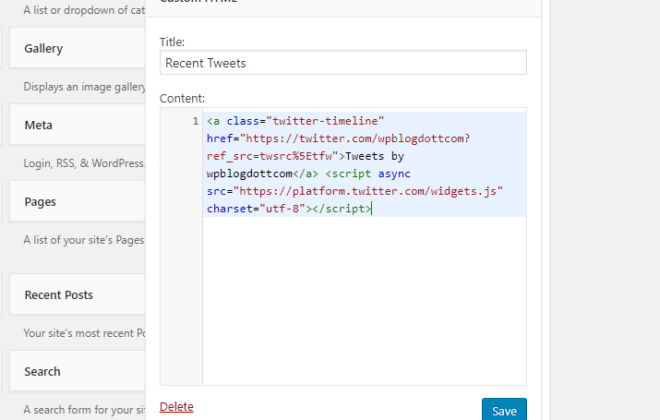Select the Pages widget
Image resolution: width=660 pixels, height=420 pixels.
coord(77,202)
